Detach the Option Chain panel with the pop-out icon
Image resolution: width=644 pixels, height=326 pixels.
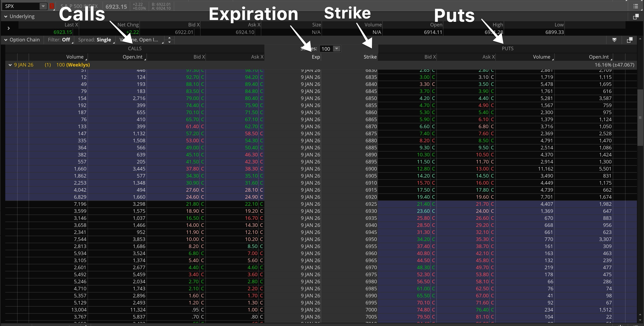[x=630, y=40]
